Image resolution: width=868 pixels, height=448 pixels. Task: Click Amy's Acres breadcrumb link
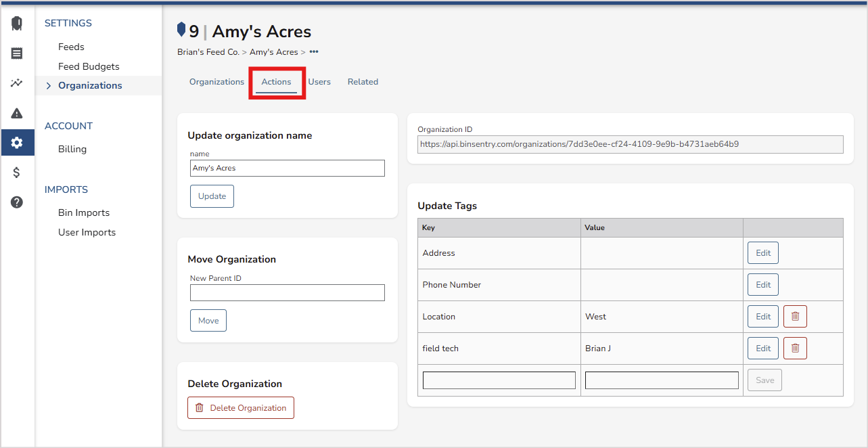(273, 52)
